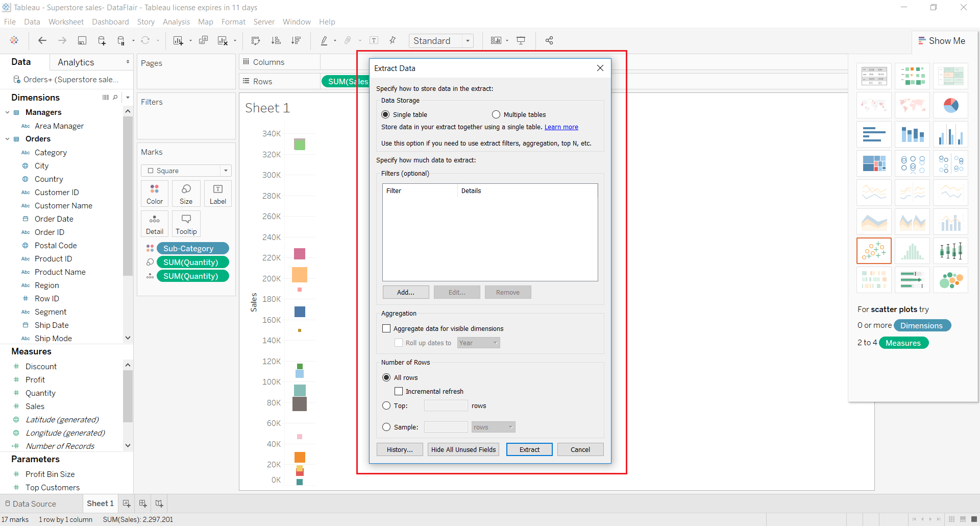Activate Presentation Mode from the toolbar
980x526 pixels.
521,40
